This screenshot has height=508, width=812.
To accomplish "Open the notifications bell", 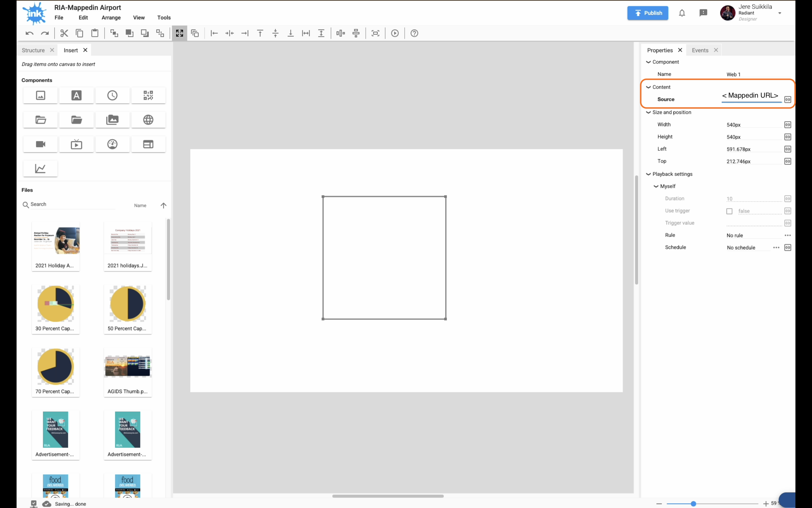I will click(x=682, y=13).
